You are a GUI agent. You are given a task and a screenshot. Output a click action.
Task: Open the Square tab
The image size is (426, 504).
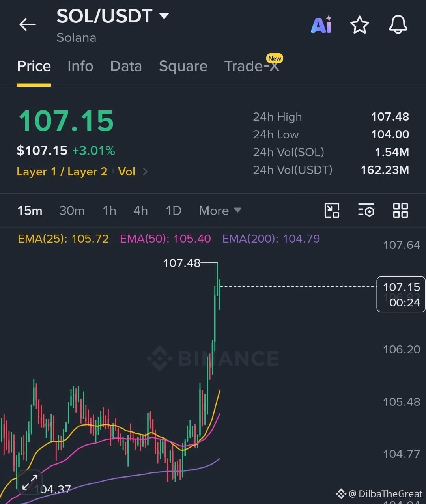tap(183, 66)
